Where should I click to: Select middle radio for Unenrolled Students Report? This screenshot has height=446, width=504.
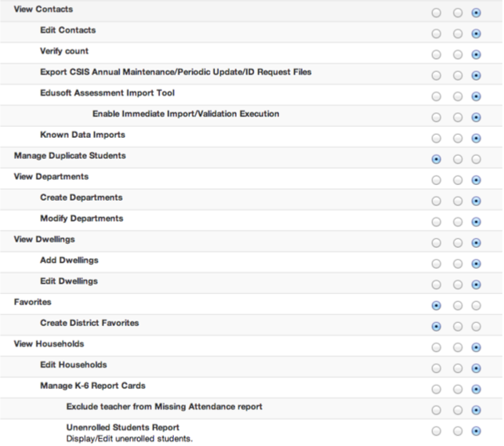pos(458,431)
